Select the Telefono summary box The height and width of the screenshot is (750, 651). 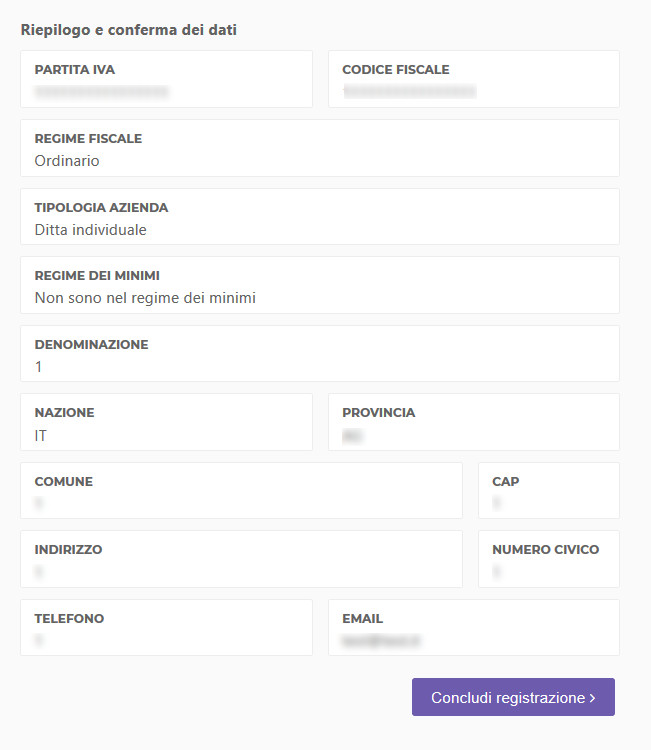coord(166,628)
